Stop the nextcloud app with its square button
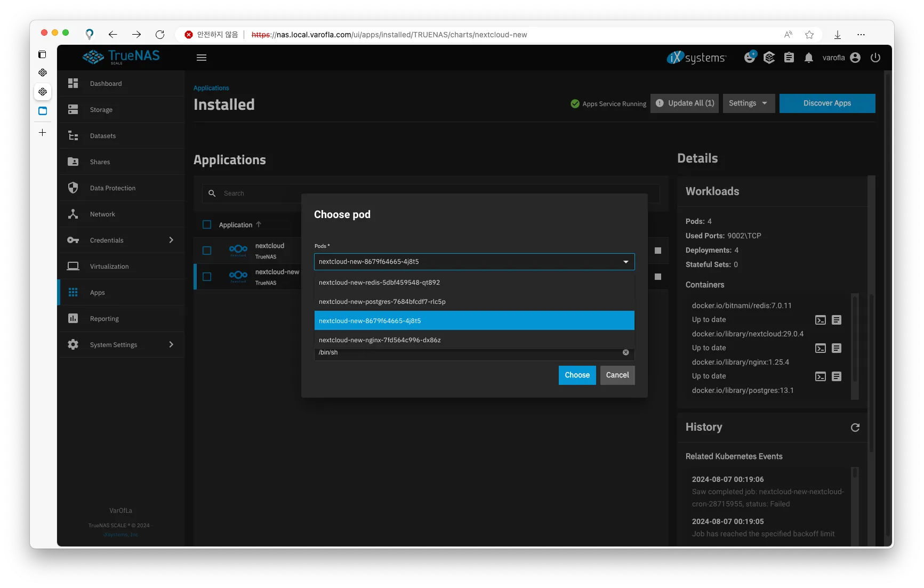The width and height of the screenshot is (924, 588). [x=658, y=251]
